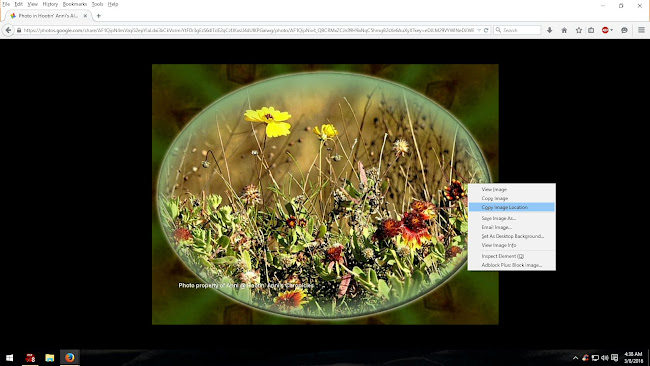650x366 pixels.
Task: Show hidden system tray icons
Action: (x=575, y=358)
